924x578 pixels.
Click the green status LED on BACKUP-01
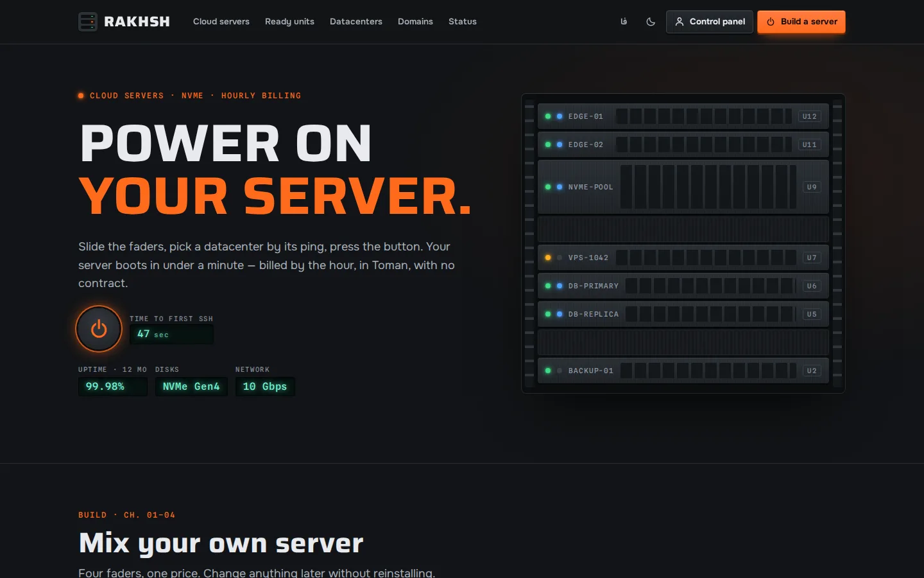[548, 371]
